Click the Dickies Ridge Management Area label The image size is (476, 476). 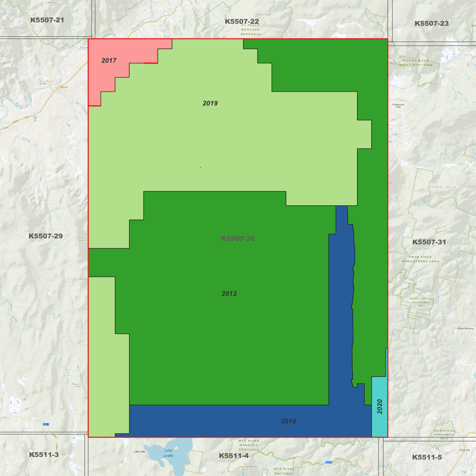pyautogui.click(x=416, y=63)
